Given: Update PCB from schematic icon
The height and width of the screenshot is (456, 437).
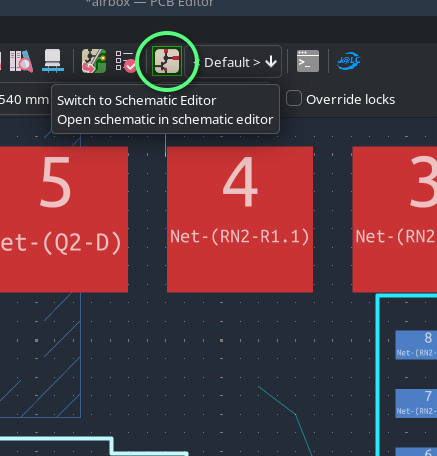Looking at the screenshot, I should (x=94, y=61).
